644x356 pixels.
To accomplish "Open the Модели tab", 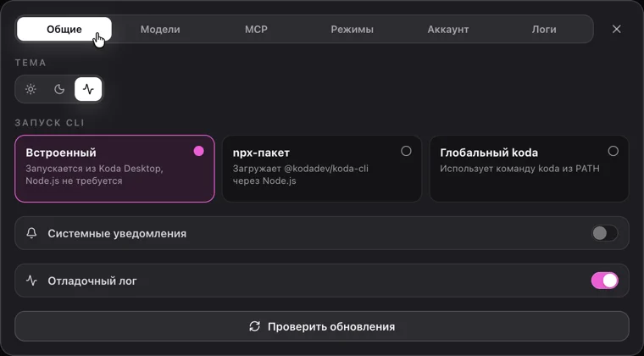I will [x=160, y=29].
